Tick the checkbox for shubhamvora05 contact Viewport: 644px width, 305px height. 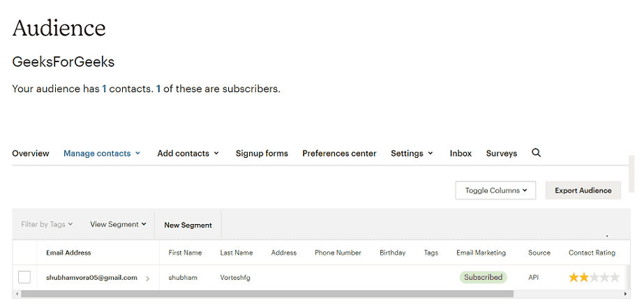click(24, 277)
